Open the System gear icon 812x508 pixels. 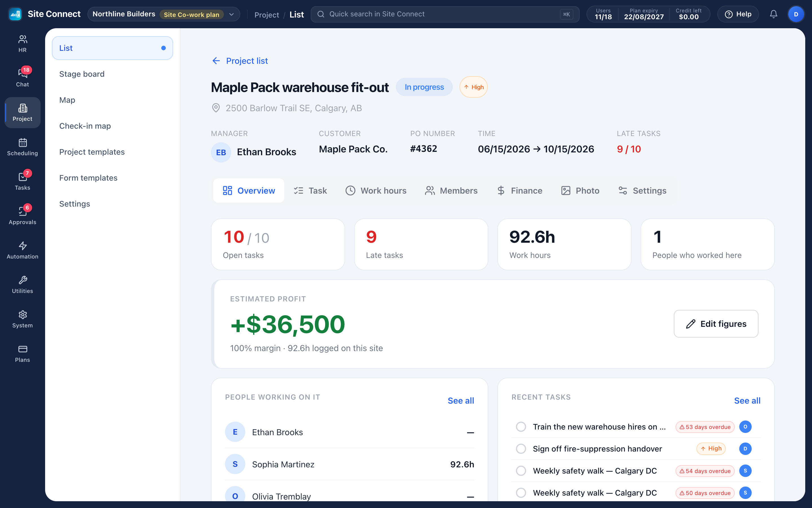pos(23,319)
